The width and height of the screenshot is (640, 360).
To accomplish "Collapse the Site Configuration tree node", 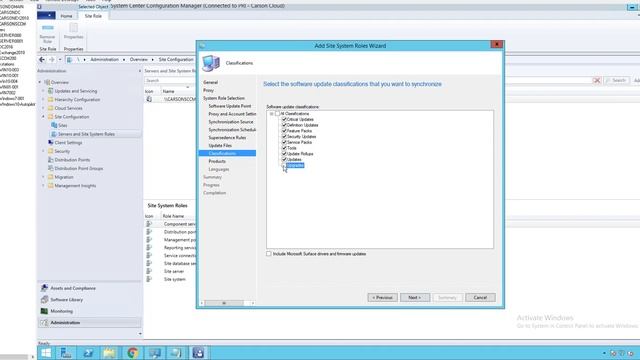I will [43, 117].
